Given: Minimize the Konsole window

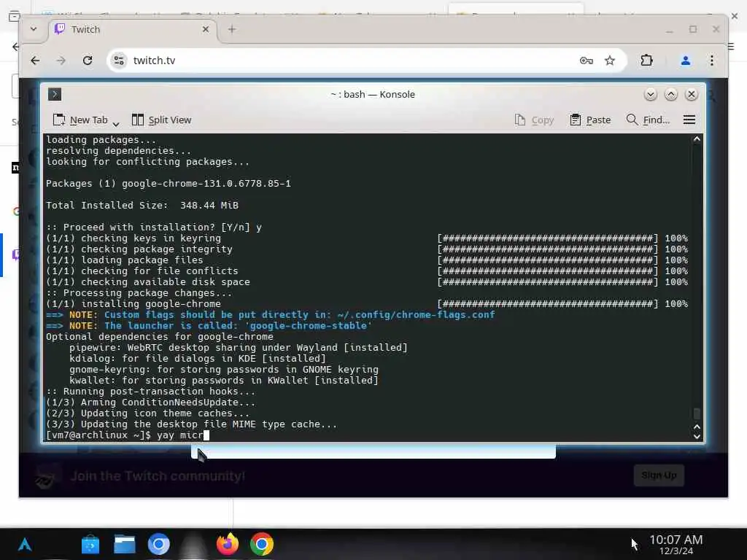Looking at the screenshot, I should (650, 94).
